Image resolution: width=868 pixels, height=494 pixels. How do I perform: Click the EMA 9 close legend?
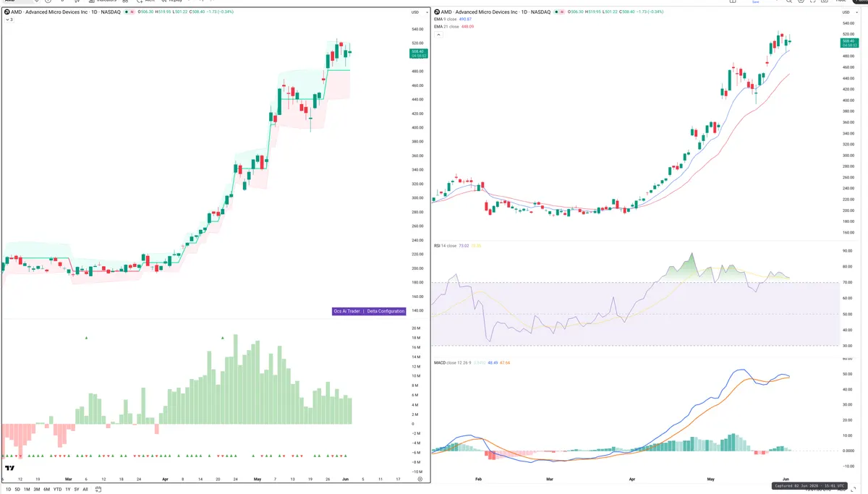[446, 20]
